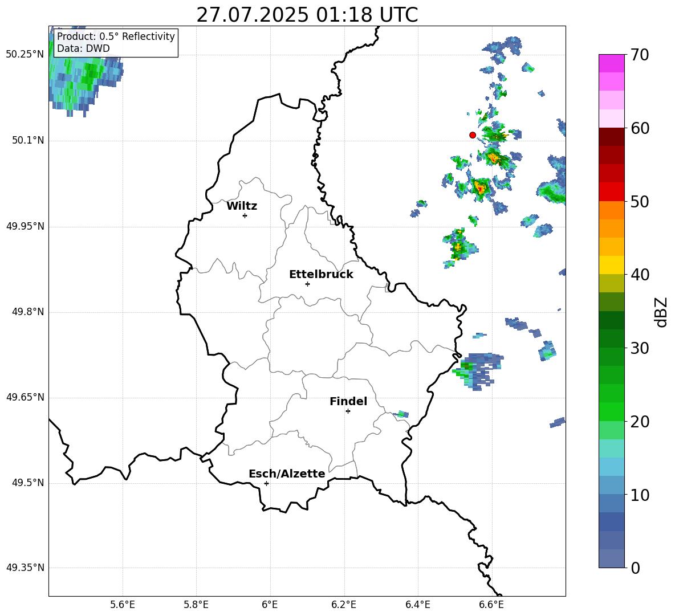This screenshot has height=616, width=675.
Task: Click the magenta top segment of the colorbar
Action: click(x=611, y=63)
